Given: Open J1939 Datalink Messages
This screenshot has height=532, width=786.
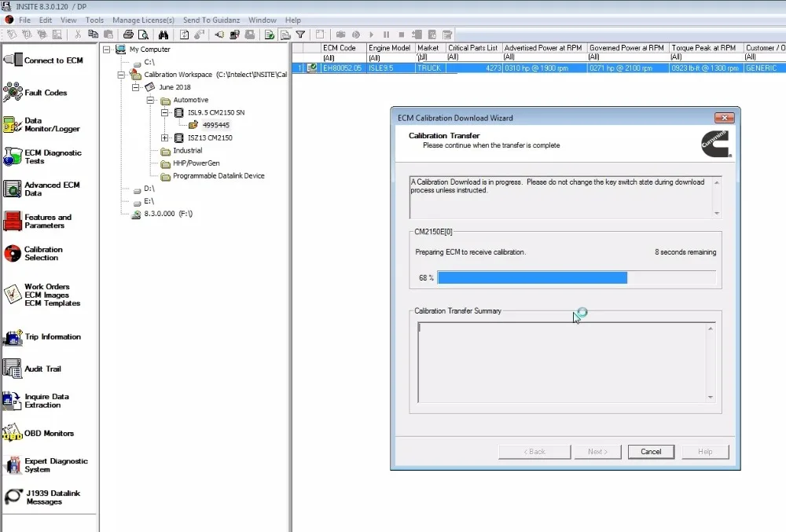Looking at the screenshot, I should click(x=42, y=497).
